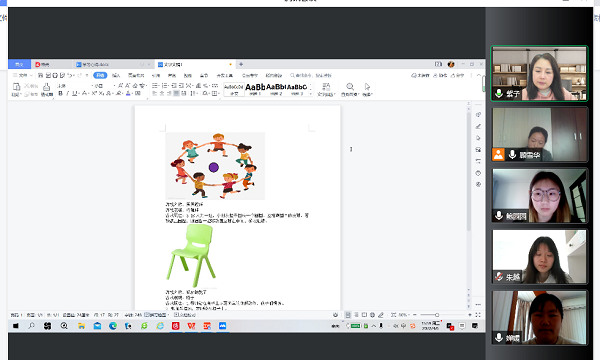The width and height of the screenshot is (600, 360).
Task: Click the superscript X² button
Action: tap(94, 93)
